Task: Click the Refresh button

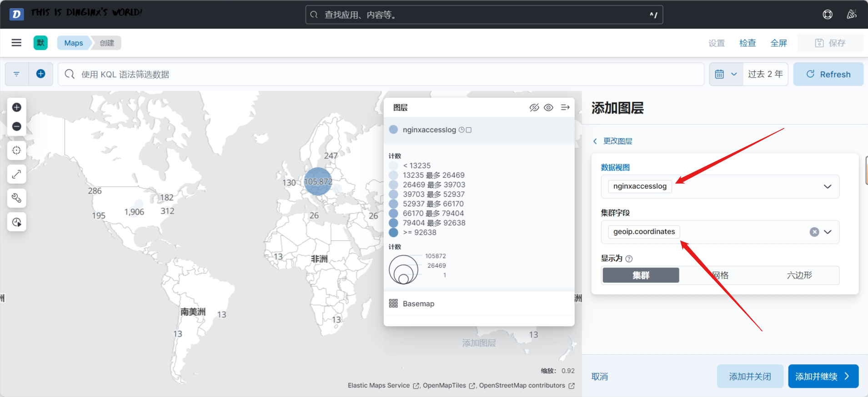Action: pyautogui.click(x=828, y=74)
